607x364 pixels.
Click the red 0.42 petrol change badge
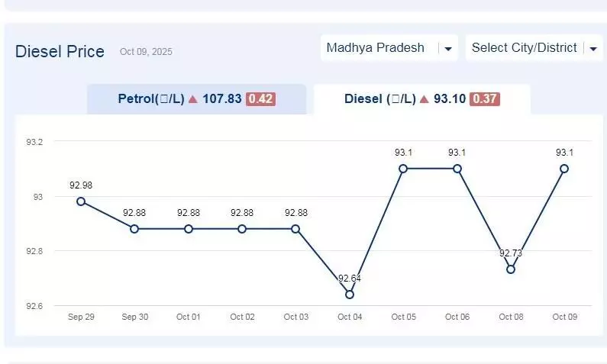(x=260, y=99)
